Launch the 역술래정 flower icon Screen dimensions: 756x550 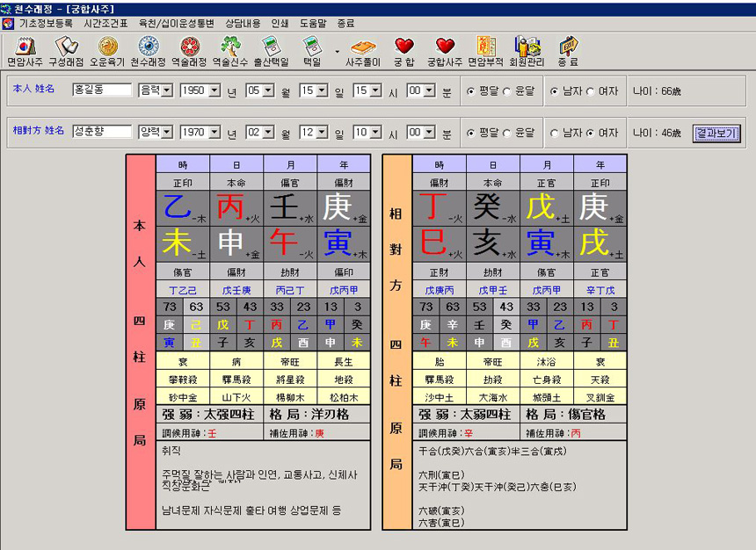[x=190, y=51]
